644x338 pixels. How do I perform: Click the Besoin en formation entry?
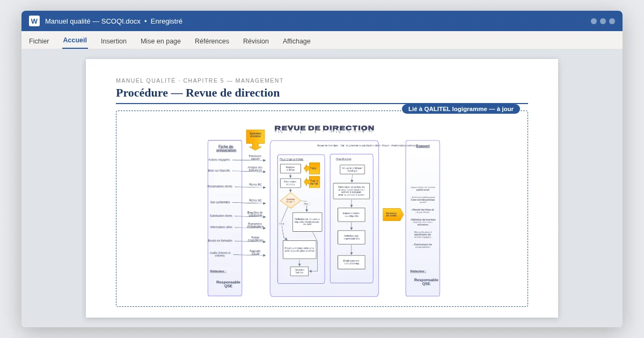pos(220,240)
